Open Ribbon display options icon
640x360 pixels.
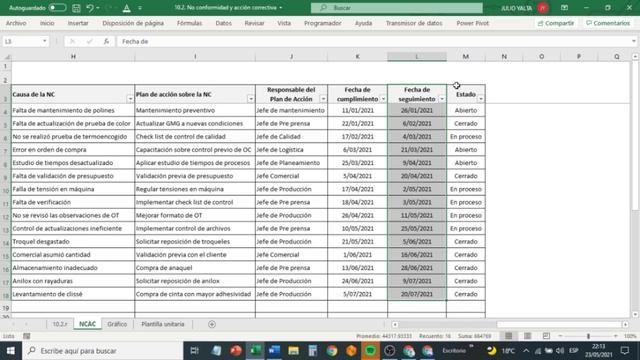click(x=564, y=8)
